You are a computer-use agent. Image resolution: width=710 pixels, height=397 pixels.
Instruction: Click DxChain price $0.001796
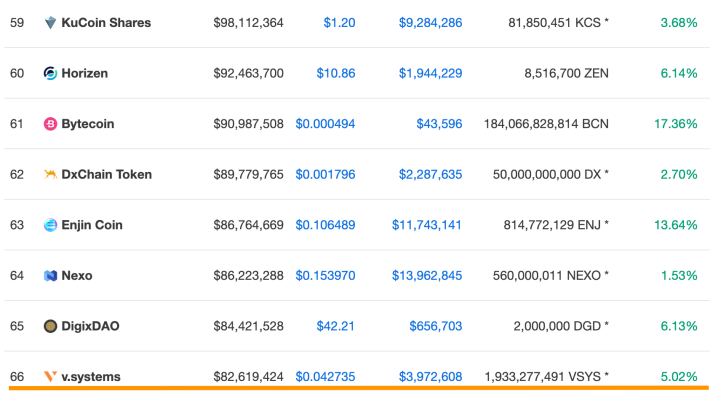pos(325,174)
